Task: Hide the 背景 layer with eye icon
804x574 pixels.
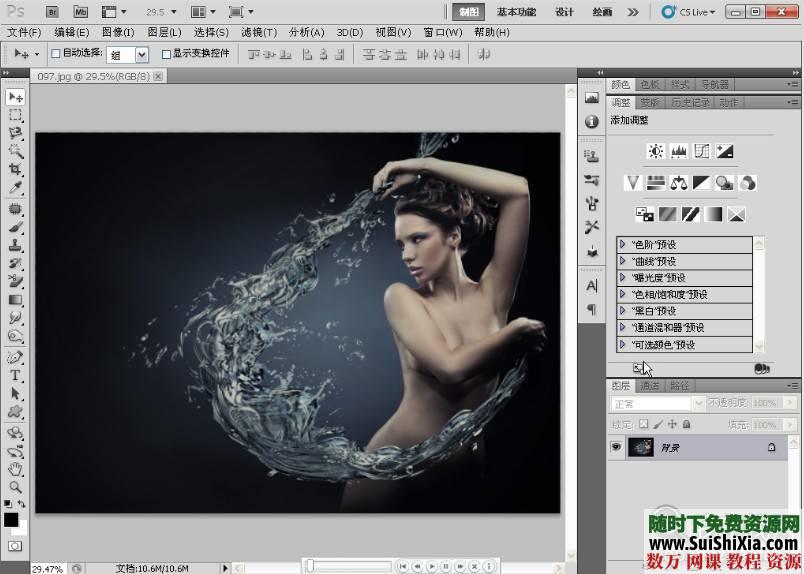Action: (x=616, y=448)
